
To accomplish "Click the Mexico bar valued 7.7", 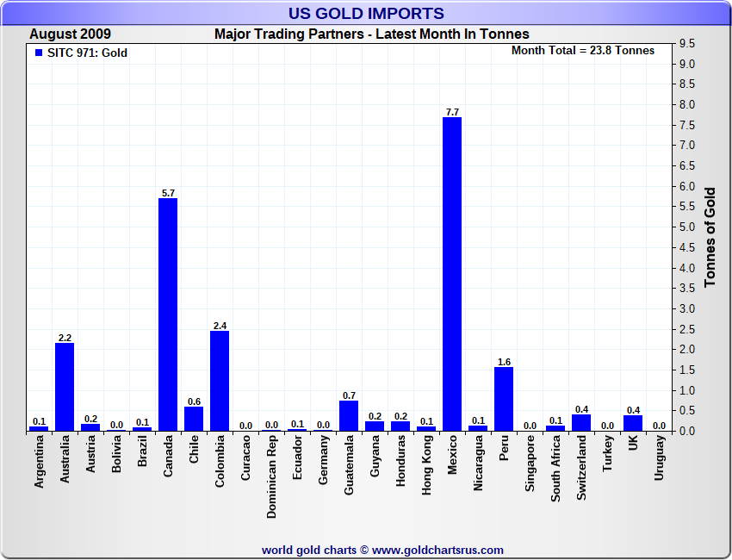I will tap(452, 274).
